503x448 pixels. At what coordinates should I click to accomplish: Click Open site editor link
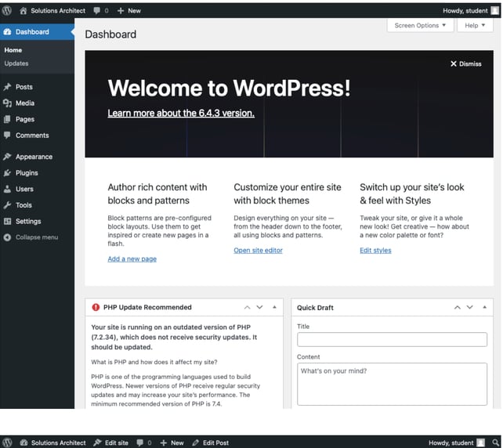click(x=259, y=250)
